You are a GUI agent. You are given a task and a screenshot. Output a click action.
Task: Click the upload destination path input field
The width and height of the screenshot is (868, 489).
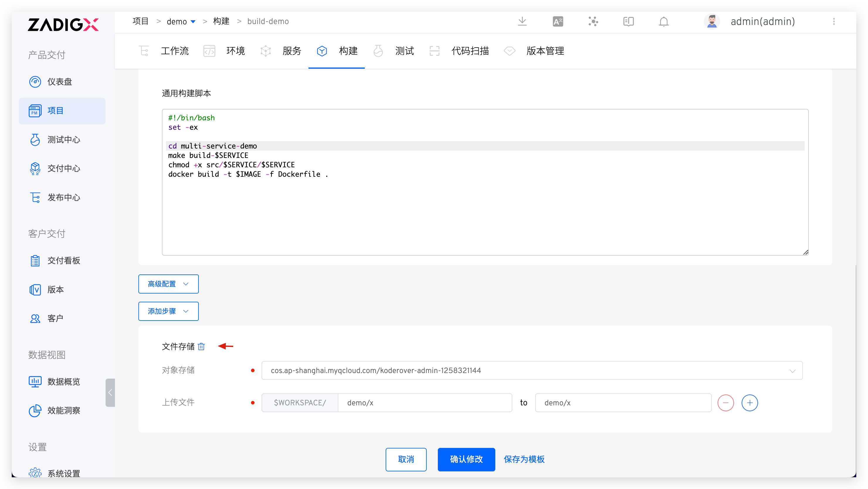point(623,403)
